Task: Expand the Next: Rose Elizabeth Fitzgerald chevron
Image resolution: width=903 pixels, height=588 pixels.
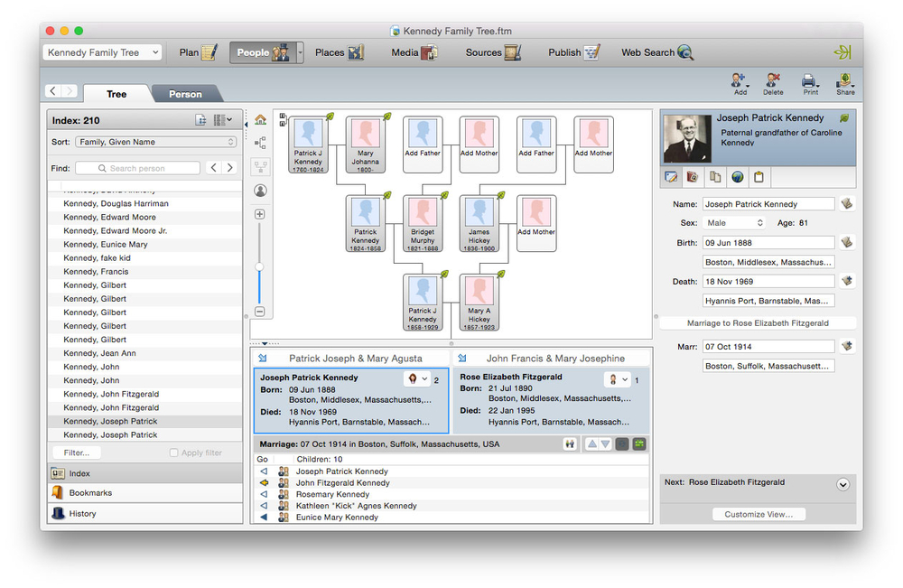Action: point(842,484)
